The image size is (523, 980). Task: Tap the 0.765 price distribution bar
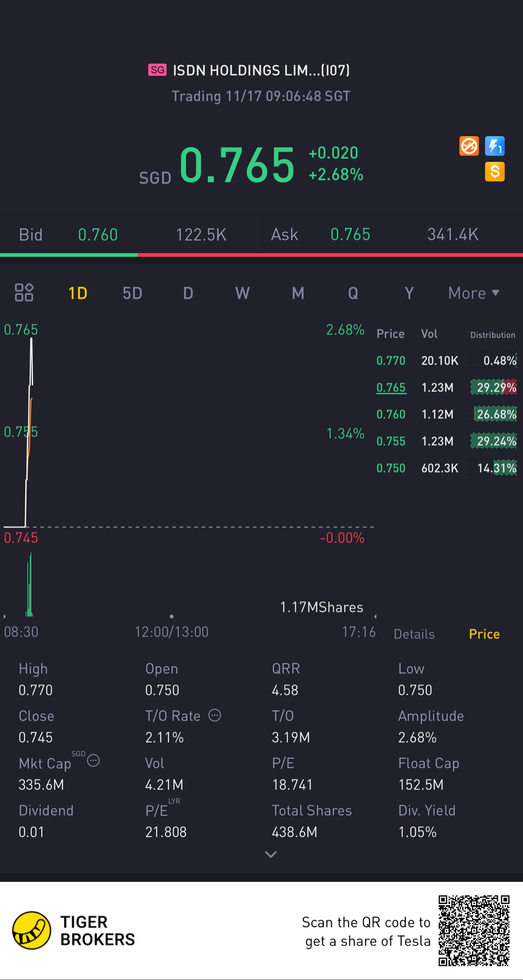[494, 387]
